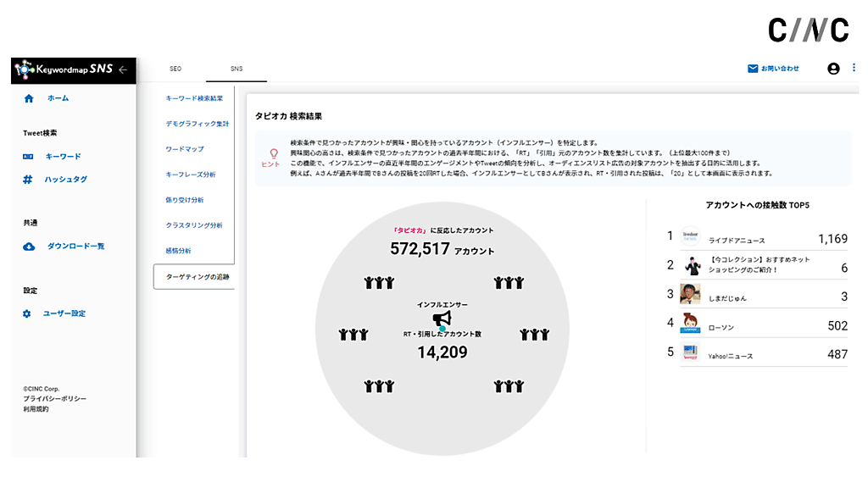
Task: Click the download cloud icon
Action: [x=28, y=247]
